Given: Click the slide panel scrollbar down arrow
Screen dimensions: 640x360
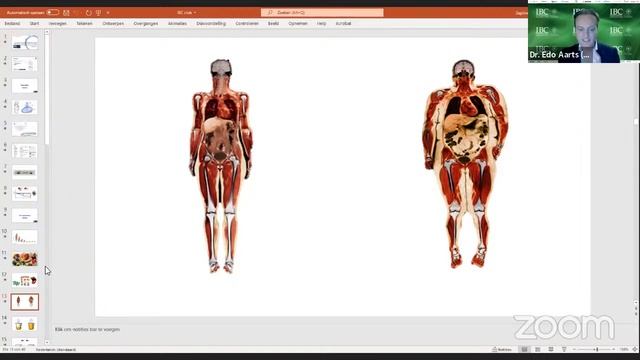Looking at the screenshot, I should (x=47, y=342).
